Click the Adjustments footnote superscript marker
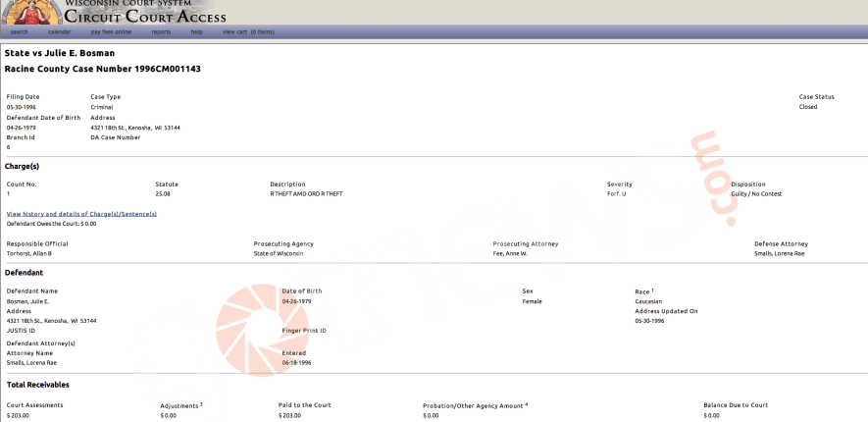Viewport: 868px width, 422px height. [x=201, y=403]
